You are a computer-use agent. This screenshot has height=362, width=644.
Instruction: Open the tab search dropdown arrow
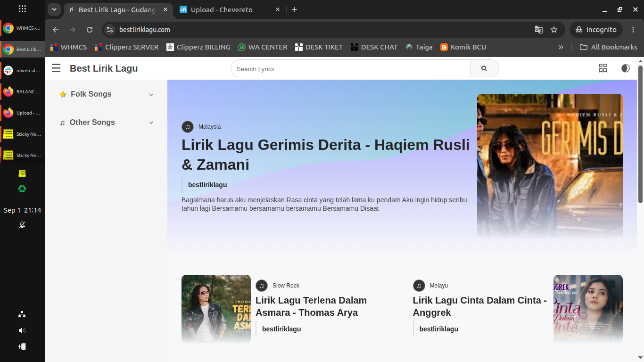[x=54, y=9]
